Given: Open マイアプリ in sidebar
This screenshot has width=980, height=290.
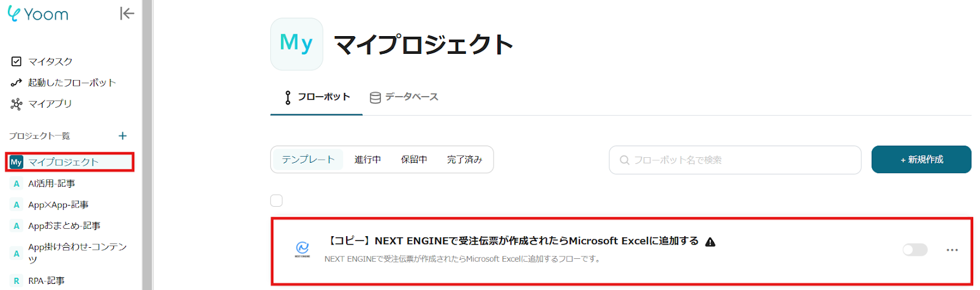Looking at the screenshot, I should [x=50, y=103].
